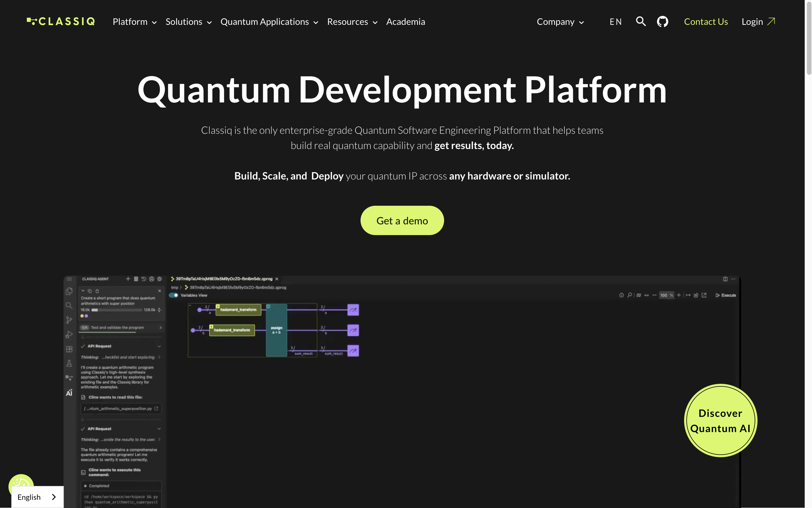Click the Discover Quantum AI badge
The image size is (812, 508).
[720, 420]
